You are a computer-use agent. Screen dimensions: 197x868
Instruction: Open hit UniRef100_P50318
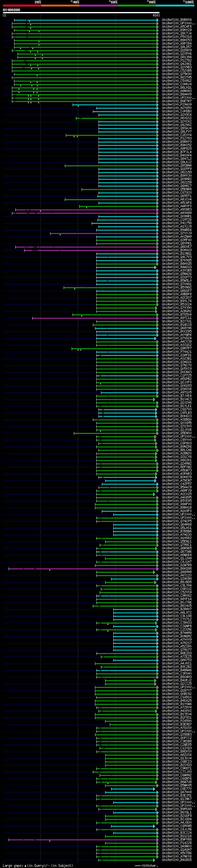177,37
